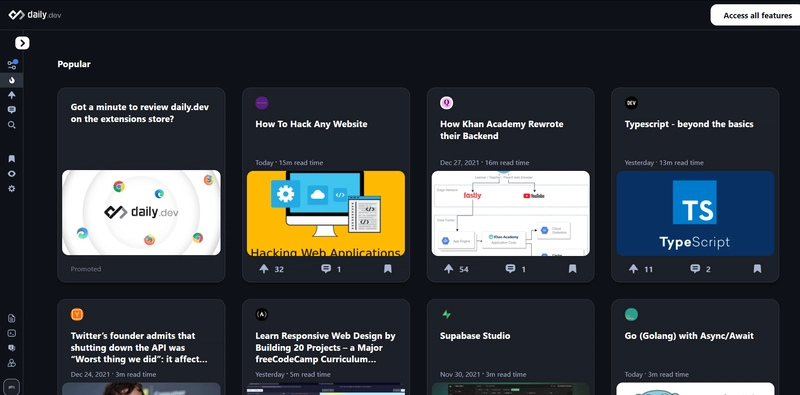Screen dimensions: 800x395
Task: Click the Search magnifier icon in sidebar
Action: tap(12, 125)
